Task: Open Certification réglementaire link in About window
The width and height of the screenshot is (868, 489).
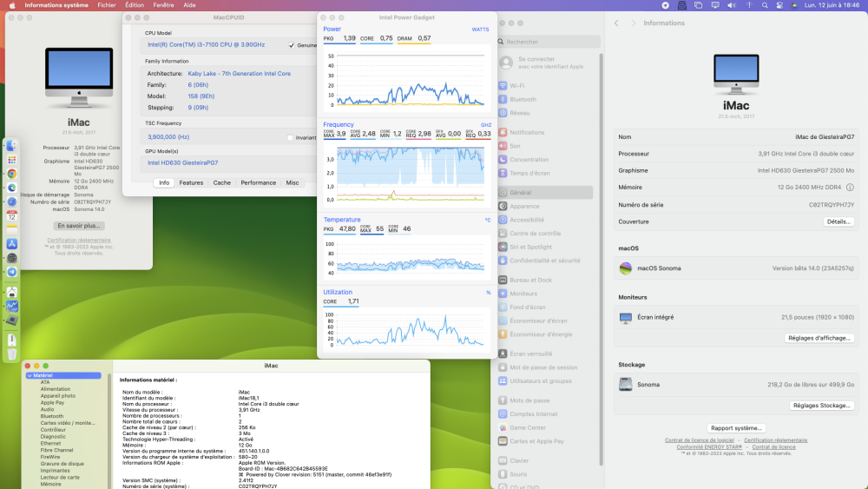Action: coord(79,241)
